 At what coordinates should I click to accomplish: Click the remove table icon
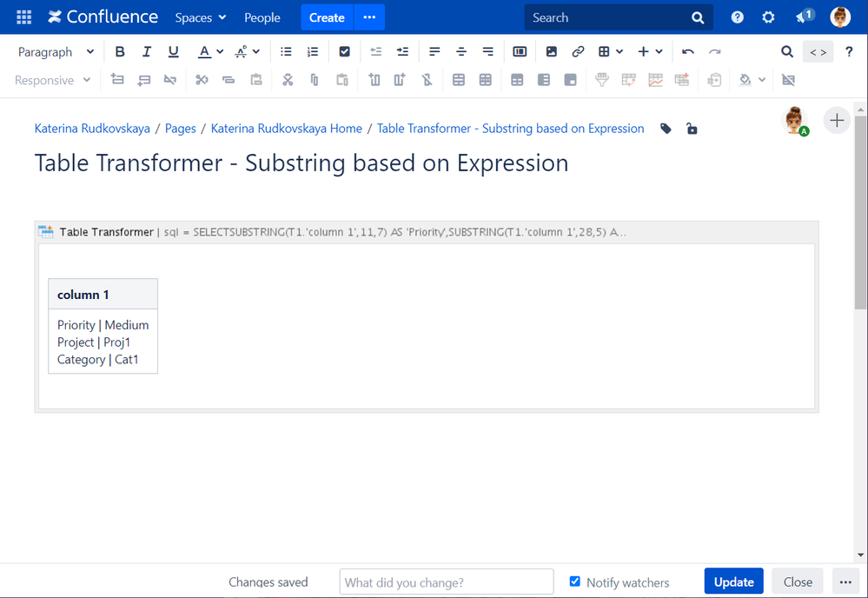[x=788, y=80]
